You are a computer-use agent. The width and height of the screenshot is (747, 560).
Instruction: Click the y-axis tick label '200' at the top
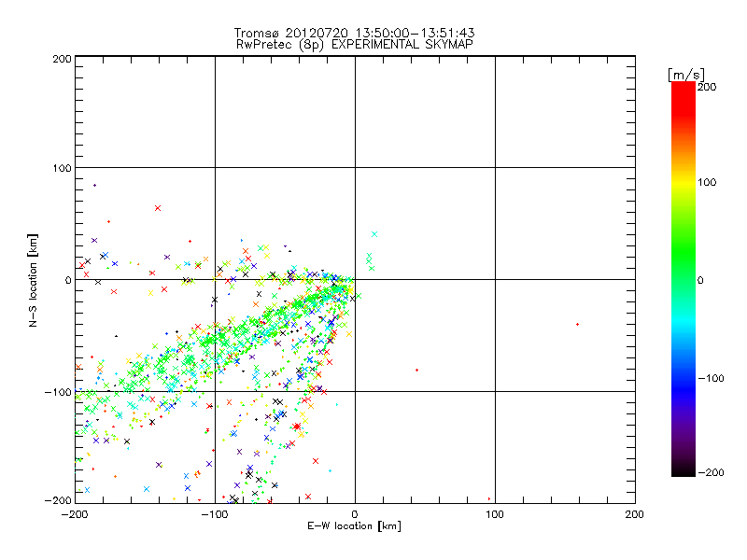62,59
